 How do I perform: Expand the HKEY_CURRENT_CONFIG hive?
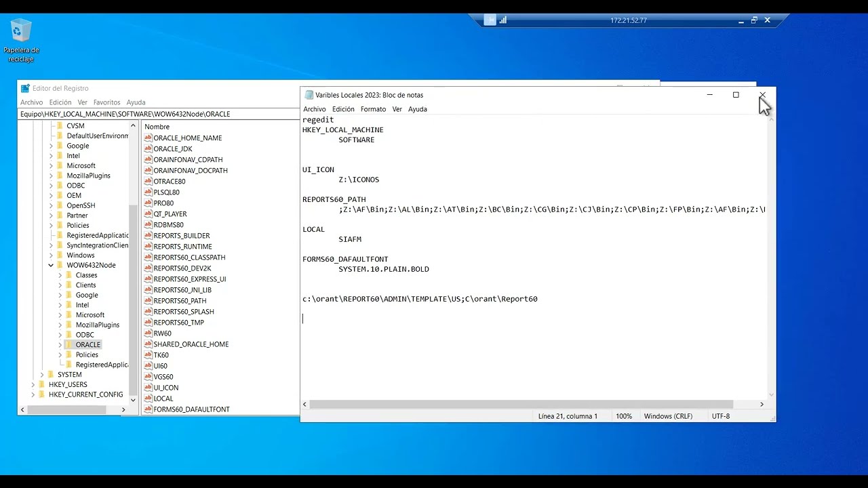click(x=33, y=394)
